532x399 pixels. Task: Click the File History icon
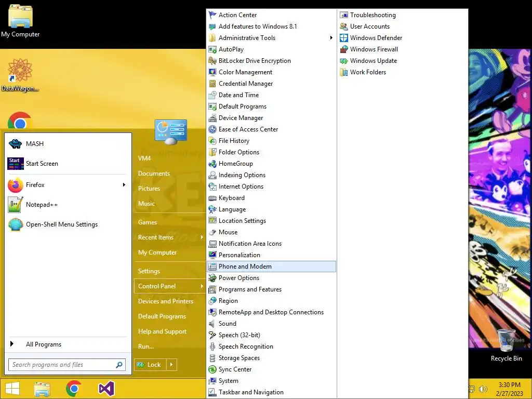[212, 141]
